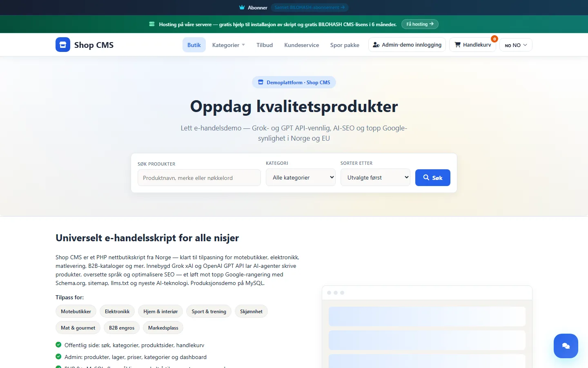Viewport: 588px width, 368px height.
Task: Click the user icon in Admin-demo innlogging
Action: click(x=376, y=45)
